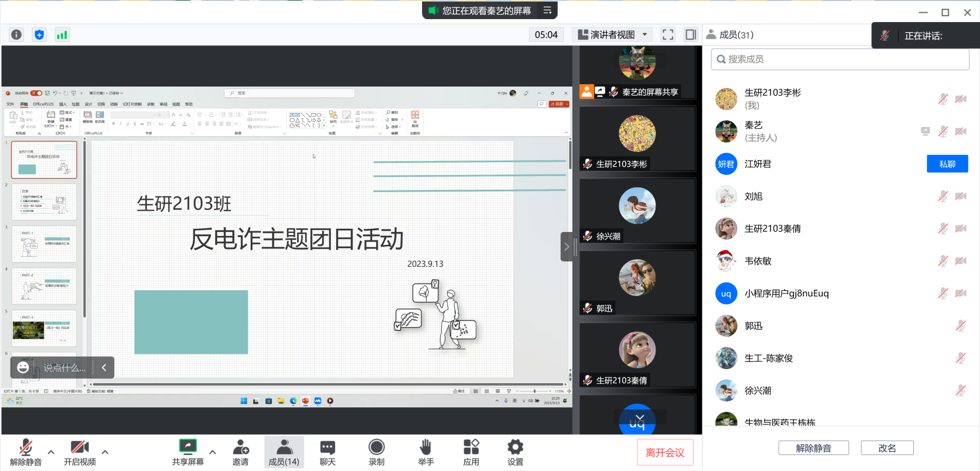The width and height of the screenshot is (980, 471).
Task: Click the blue security shield icon
Action: [39, 35]
